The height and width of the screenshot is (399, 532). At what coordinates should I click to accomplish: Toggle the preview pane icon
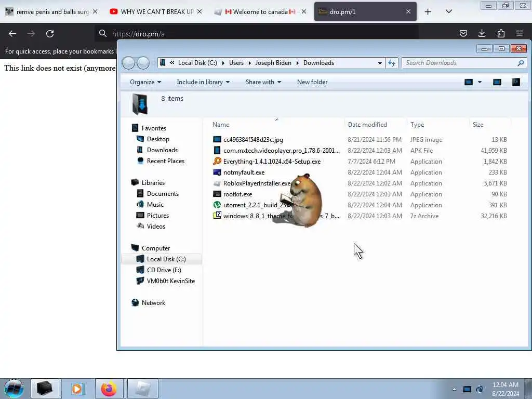[497, 82]
